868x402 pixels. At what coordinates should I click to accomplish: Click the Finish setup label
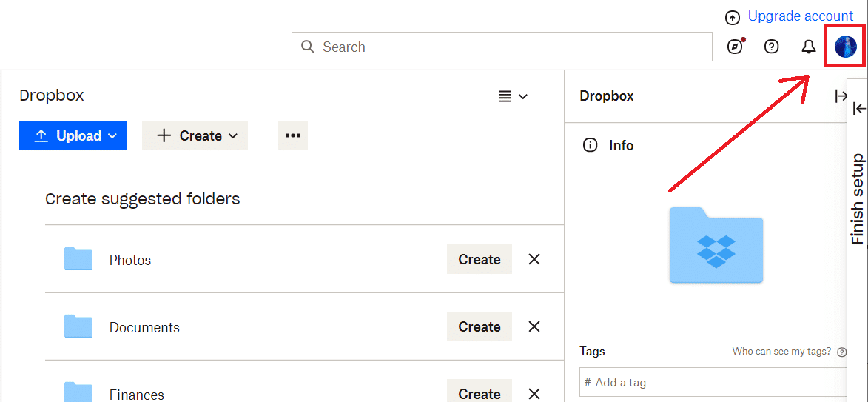tap(858, 199)
